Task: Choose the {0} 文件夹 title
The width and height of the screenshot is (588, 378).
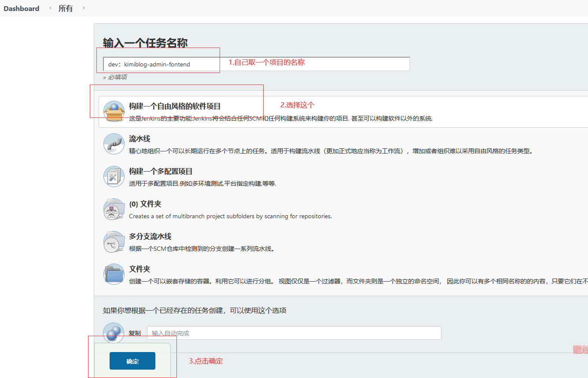Action: pyautogui.click(x=145, y=204)
